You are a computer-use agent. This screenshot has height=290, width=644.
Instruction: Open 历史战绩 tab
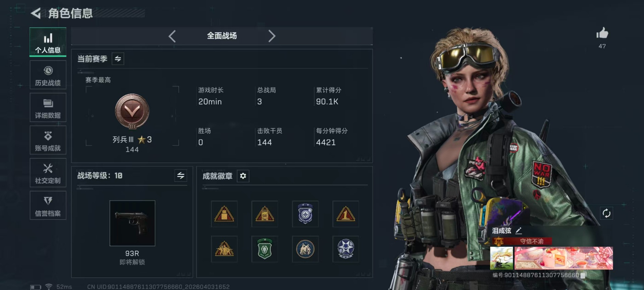(x=48, y=75)
